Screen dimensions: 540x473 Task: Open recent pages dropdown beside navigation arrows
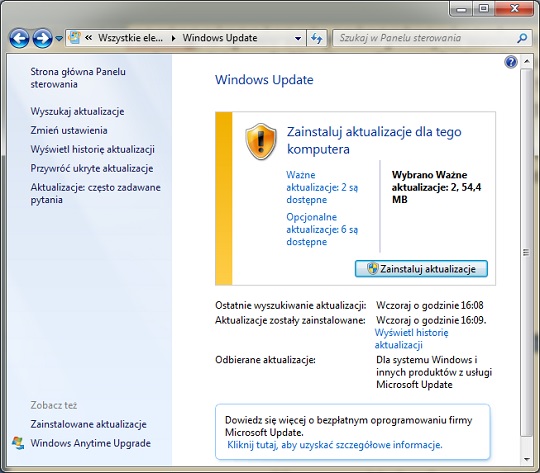coord(59,39)
